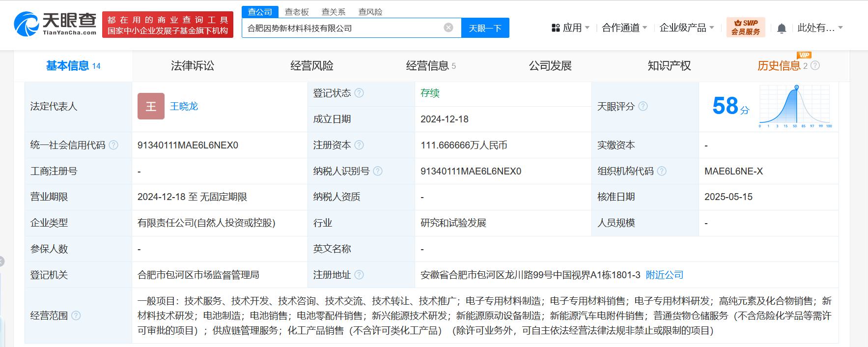Expand the 企业级产品 dropdown
The height and width of the screenshot is (347, 868).
point(686,28)
